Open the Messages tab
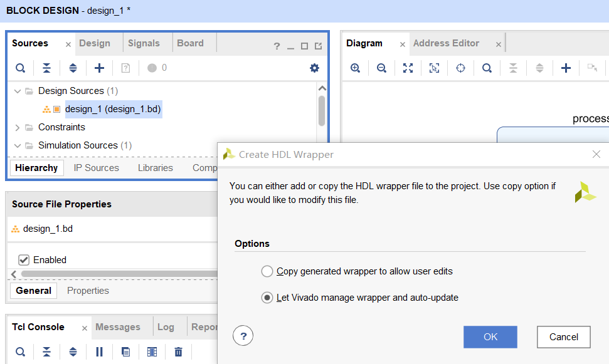The image size is (609, 364). [x=118, y=327]
